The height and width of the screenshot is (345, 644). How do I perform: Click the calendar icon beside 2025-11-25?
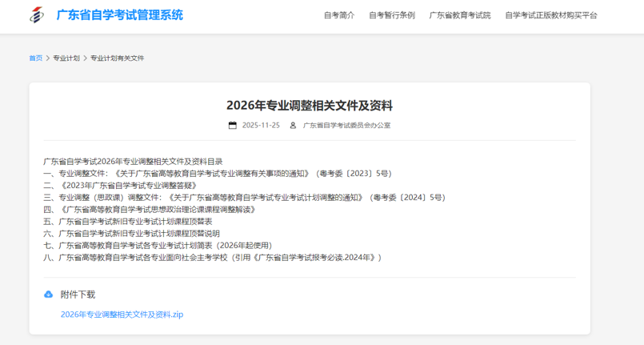233,126
